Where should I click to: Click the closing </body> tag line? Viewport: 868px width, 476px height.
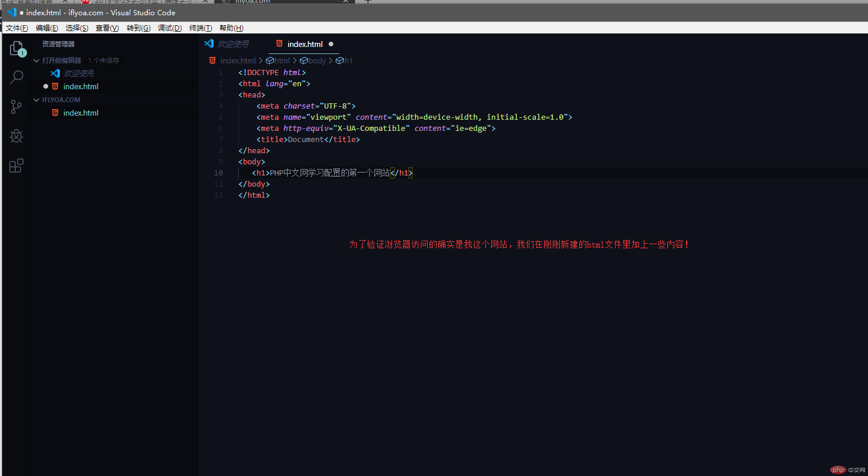pyautogui.click(x=254, y=184)
